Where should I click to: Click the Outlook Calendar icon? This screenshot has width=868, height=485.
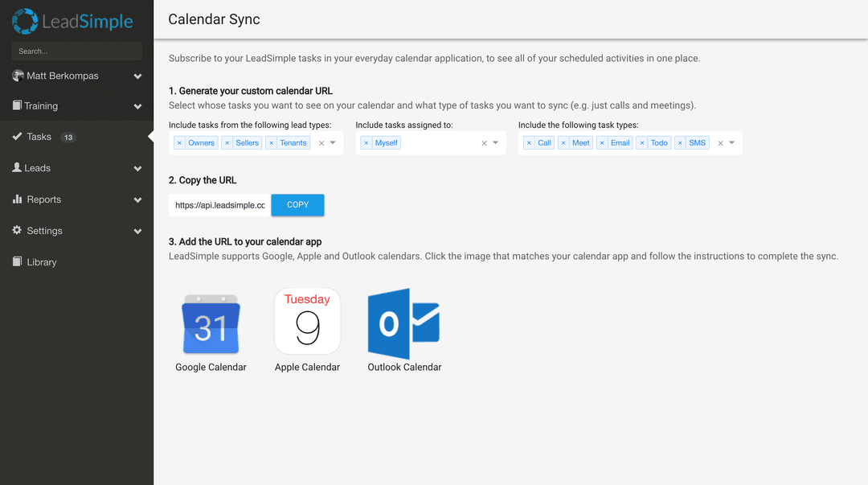coord(403,323)
